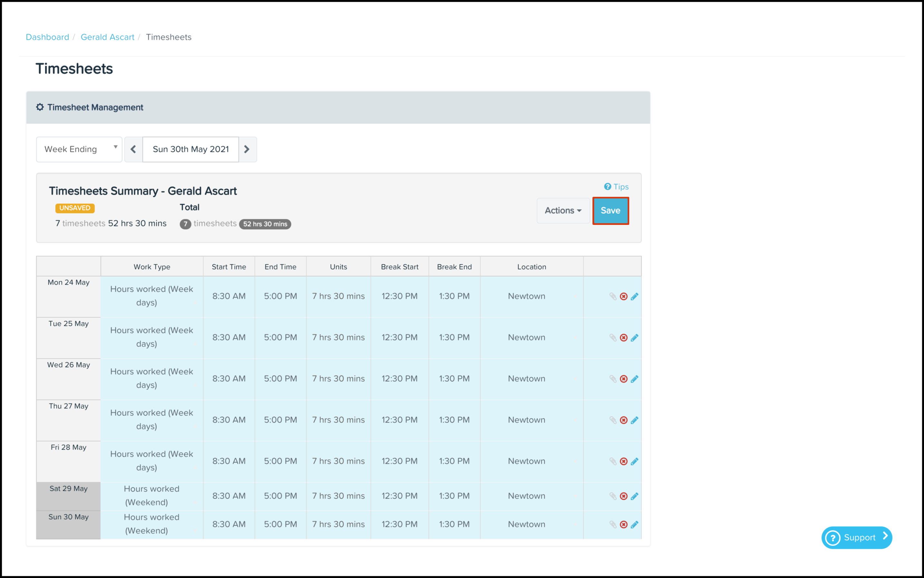Image resolution: width=924 pixels, height=578 pixels.
Task: Advance to next week arrow
Action: coord(247,149)
